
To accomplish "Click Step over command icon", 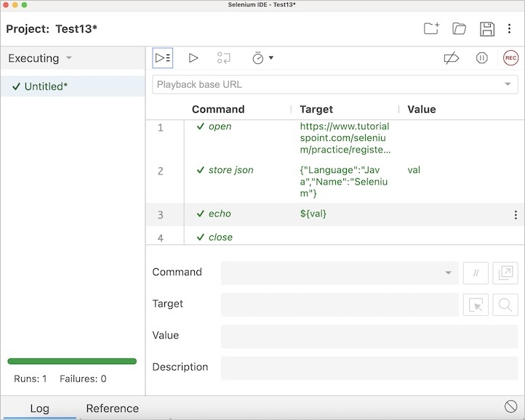I will tap(224, 58).
